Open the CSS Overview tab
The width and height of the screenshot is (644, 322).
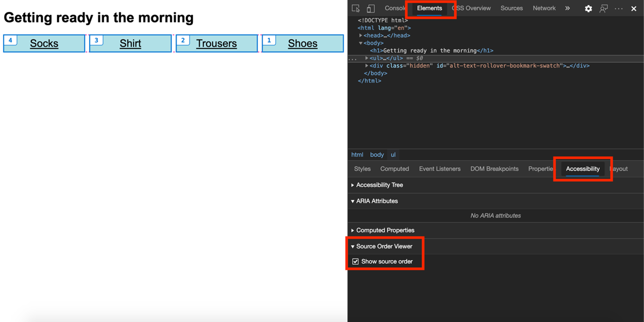(x=471, y=8)
